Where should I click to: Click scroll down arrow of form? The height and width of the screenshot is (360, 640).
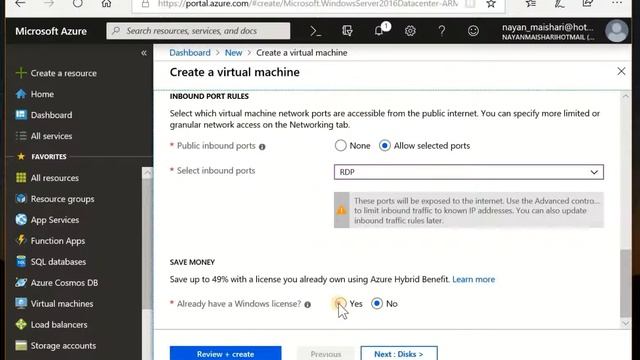[x=625, y=323]
